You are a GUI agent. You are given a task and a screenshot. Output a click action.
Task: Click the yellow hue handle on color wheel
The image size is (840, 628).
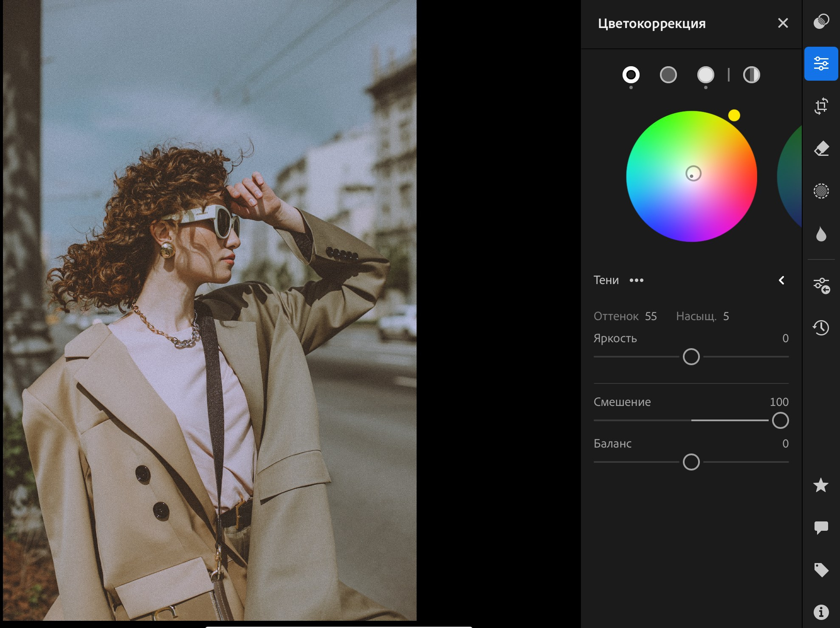pos(734,115)
